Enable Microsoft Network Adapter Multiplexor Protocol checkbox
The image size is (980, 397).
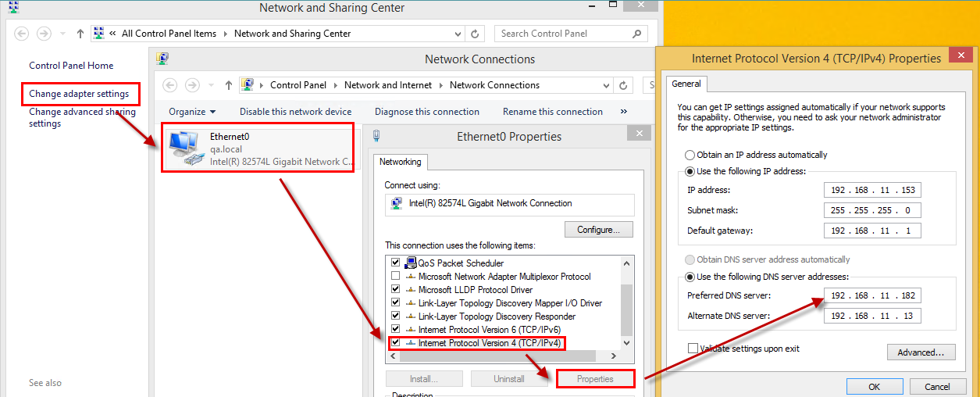tap(395, 277)
